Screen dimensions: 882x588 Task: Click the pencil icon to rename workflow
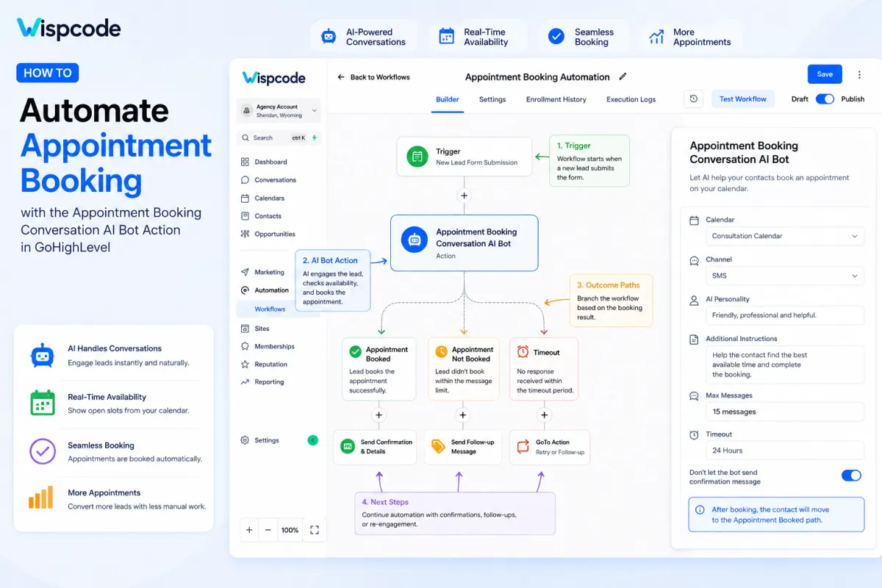click(623, 76)
